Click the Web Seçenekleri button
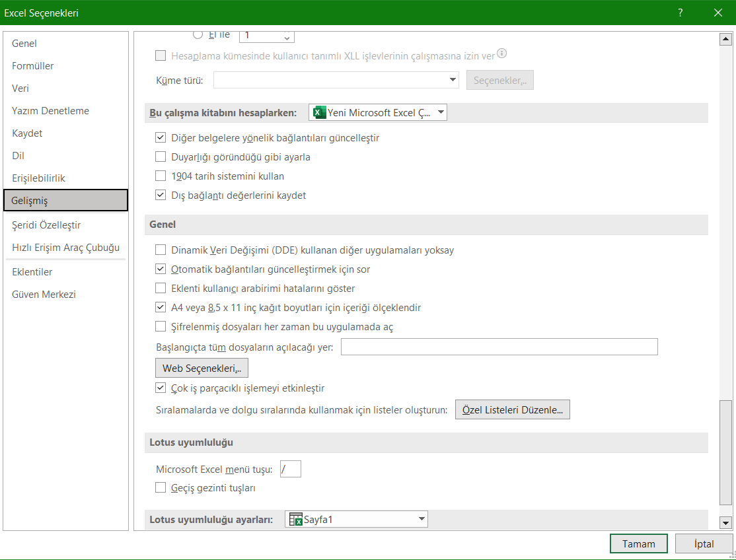Screen dimensions: 736x560 tap(202, 368)
